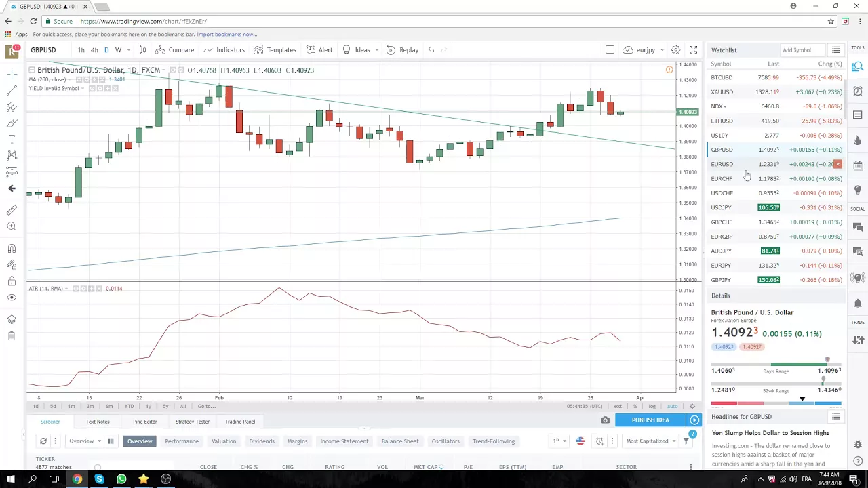Enter fullscreen chart mode

click(693, 49)
